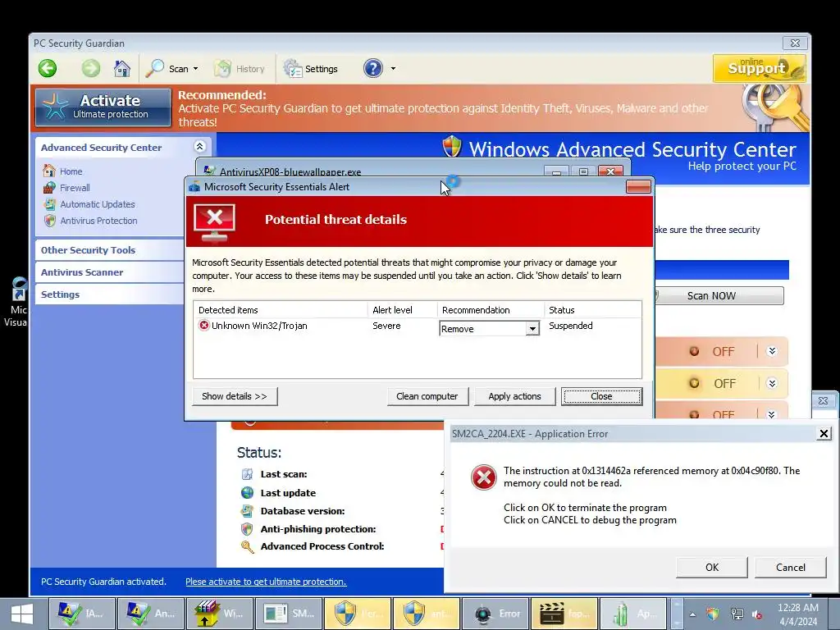
Task: Click Clean computer button
Action: 427,396
